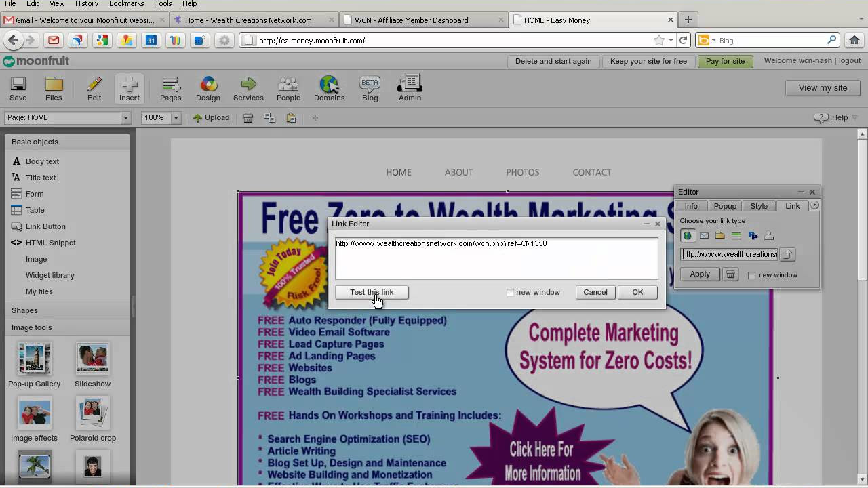868x488 pixels.
Task: Insert an HTML Snippet object
Action: (43, 243)
